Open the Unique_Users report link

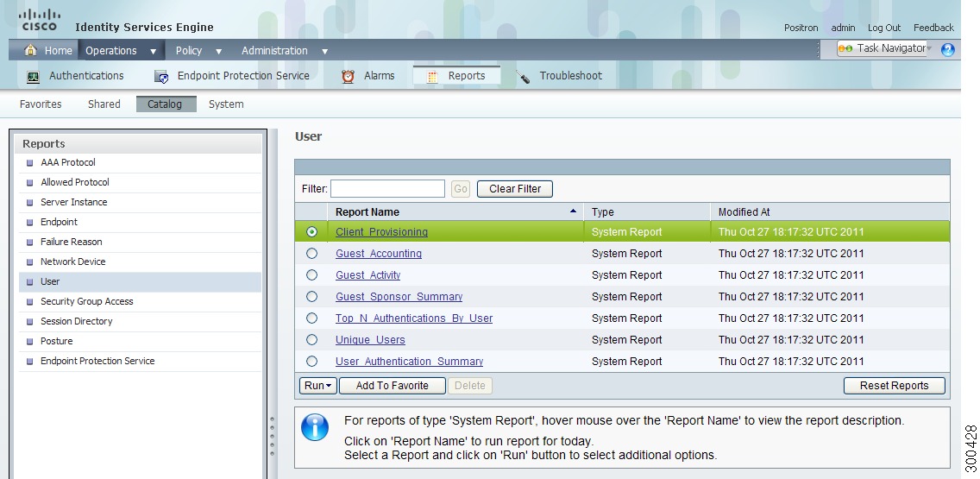coord(370,340)
